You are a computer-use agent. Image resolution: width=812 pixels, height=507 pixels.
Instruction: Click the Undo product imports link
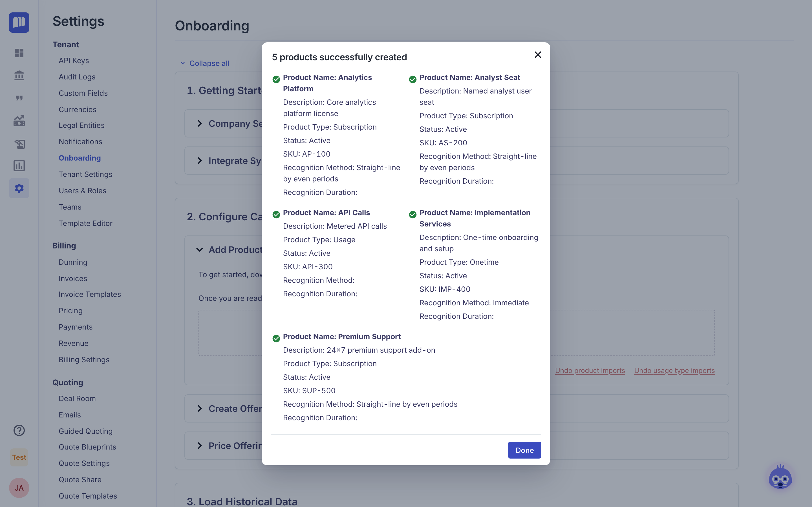click(x=590, y=370)
